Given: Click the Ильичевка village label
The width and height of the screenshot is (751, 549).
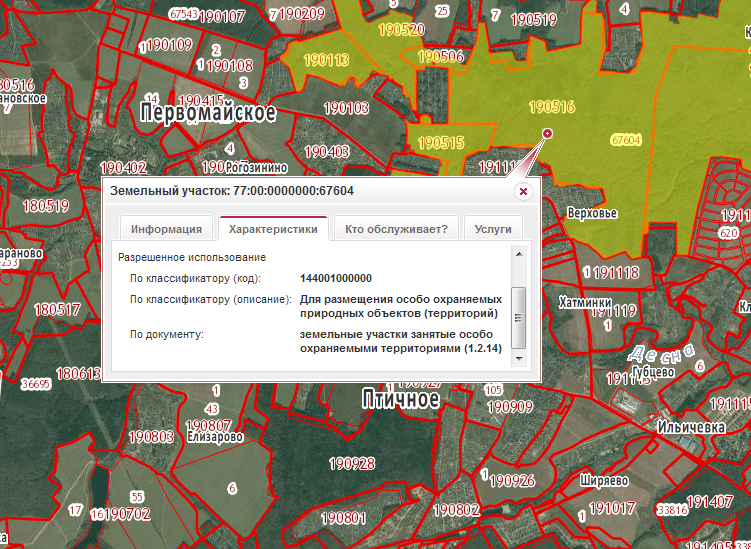Looking at the screenshot, I should tap(691, 427).
